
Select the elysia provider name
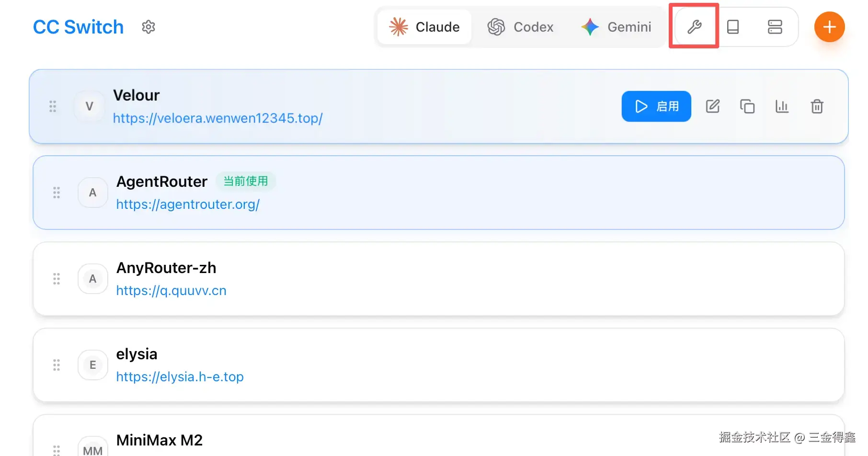pos(137,354)
